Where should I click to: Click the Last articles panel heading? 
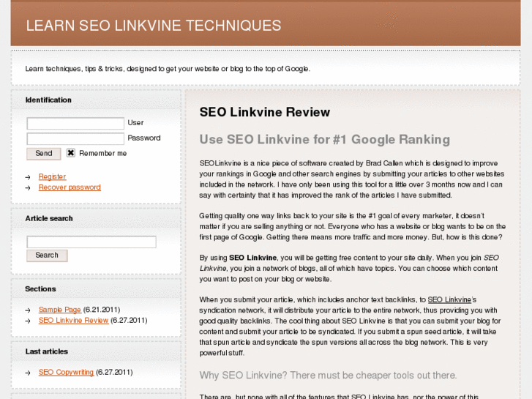[x=47, y=351]
